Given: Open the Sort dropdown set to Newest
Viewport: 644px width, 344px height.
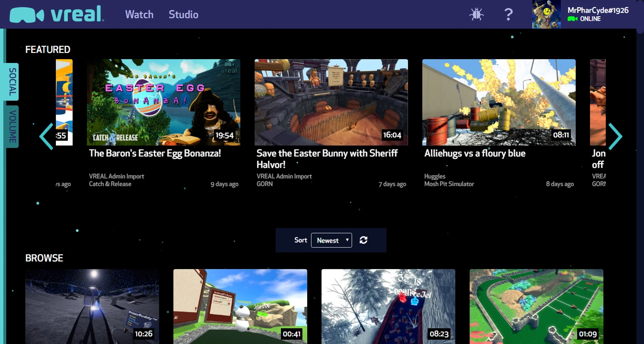Looking at the screenshot, I should point(332,240).
